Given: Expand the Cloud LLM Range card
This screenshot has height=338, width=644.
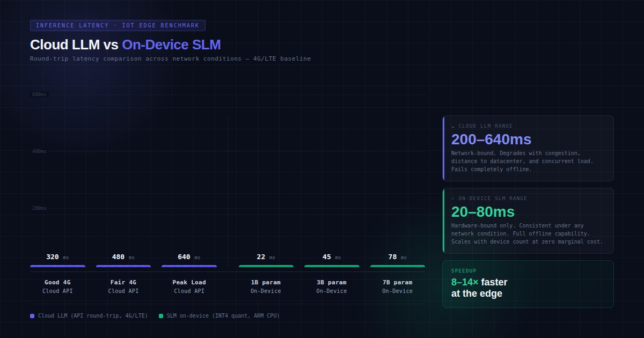Looking at the screenshot, I should 528,148.
